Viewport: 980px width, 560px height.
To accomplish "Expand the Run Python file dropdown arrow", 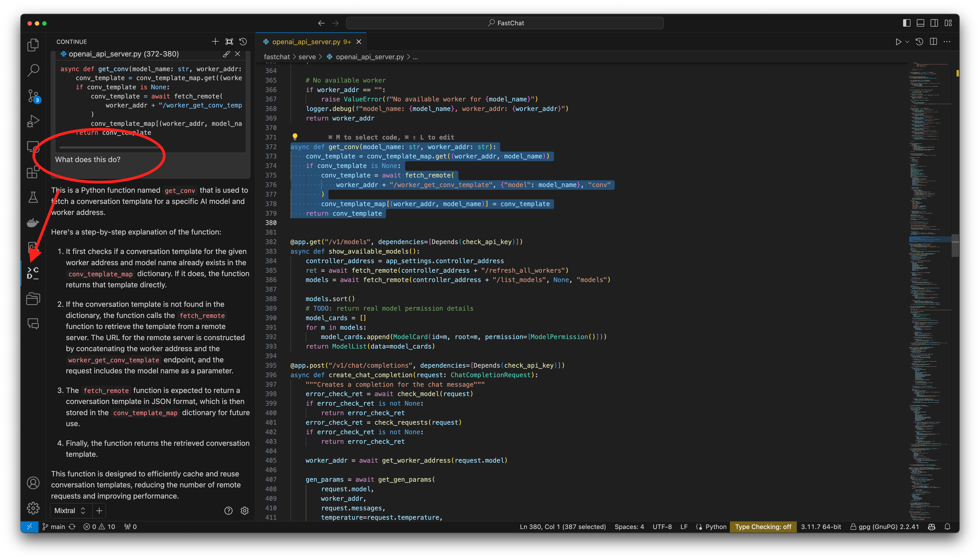I will [907, 42].
